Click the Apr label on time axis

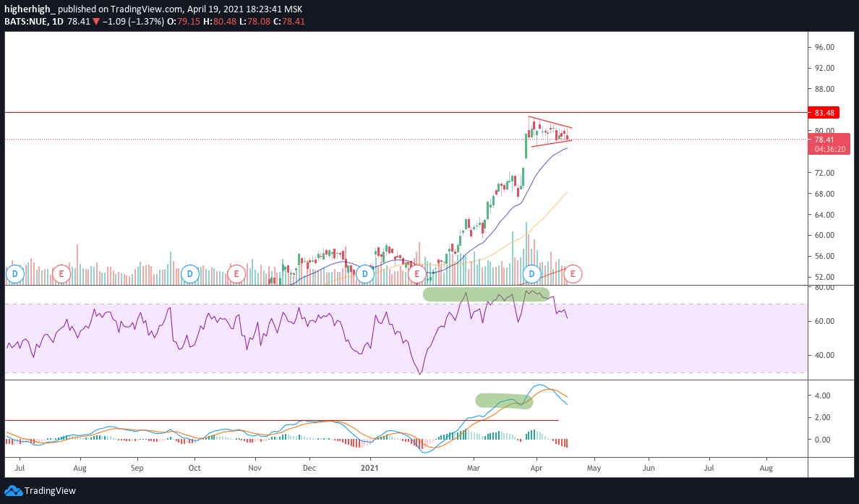537,469
